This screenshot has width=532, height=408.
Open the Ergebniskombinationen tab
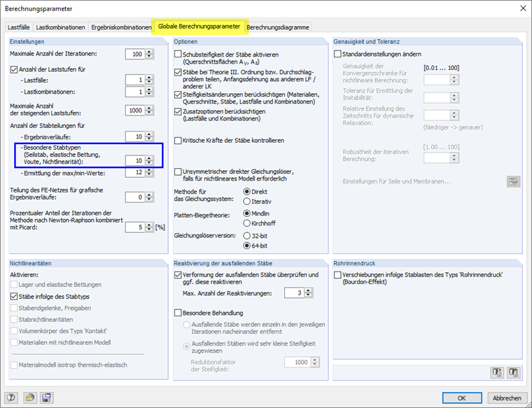(122, 27)
